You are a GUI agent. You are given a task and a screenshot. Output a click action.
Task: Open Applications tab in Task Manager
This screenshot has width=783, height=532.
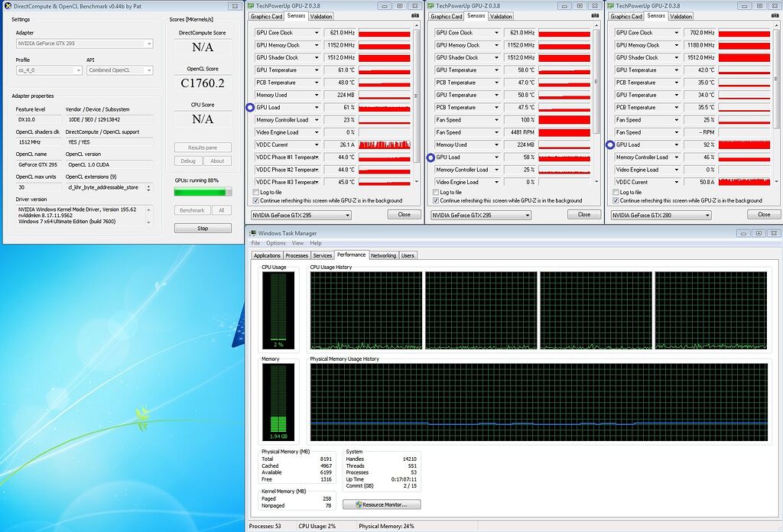pyautogui.click(x=267, y=255)
